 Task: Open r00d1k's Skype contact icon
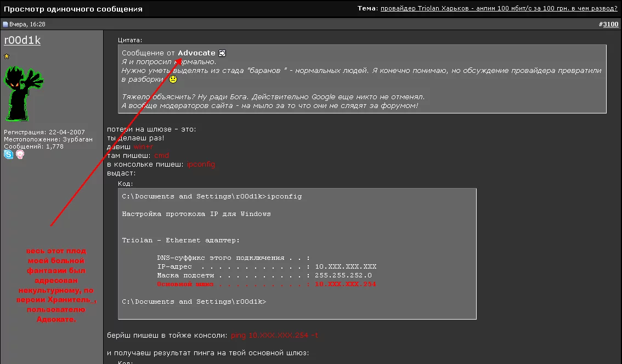click(8, 154)
